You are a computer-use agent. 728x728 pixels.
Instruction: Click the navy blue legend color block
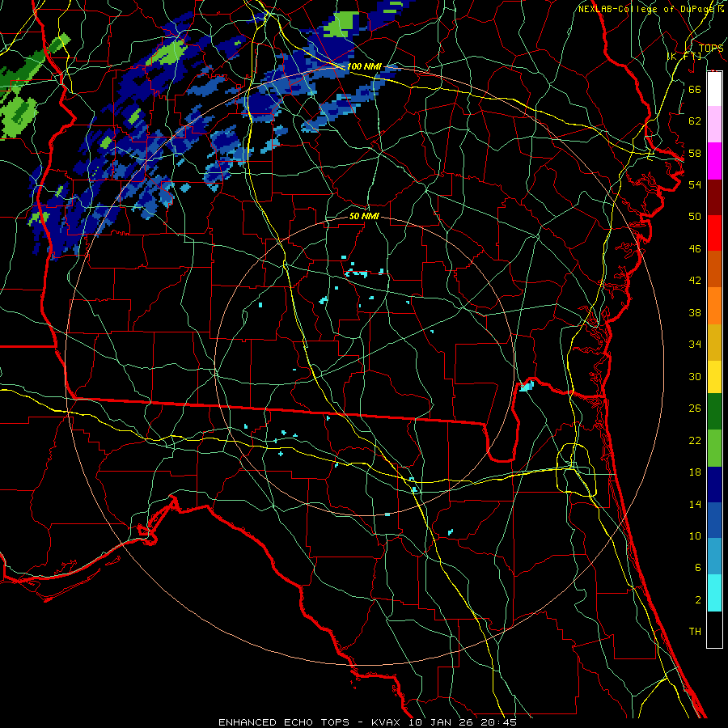coord(714,485)
